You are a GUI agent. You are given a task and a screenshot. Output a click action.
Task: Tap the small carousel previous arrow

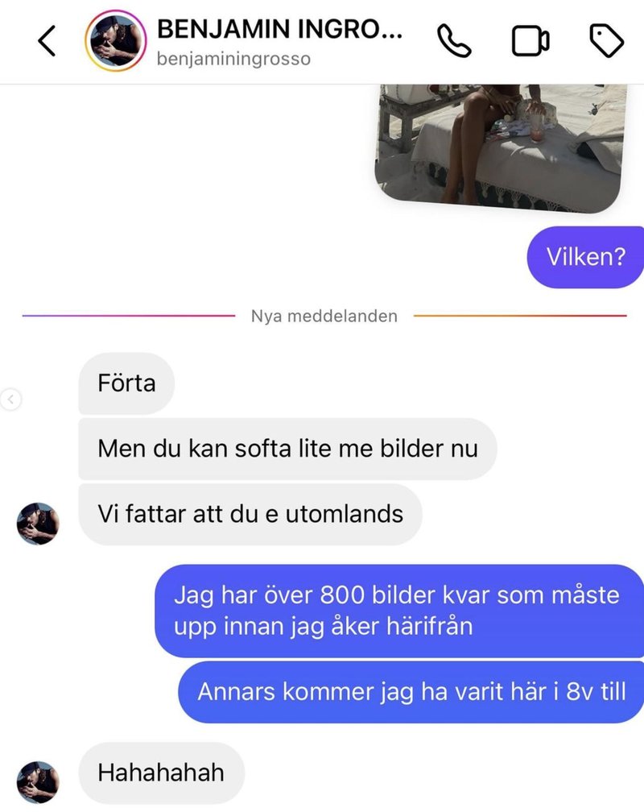tap(10, 400)
